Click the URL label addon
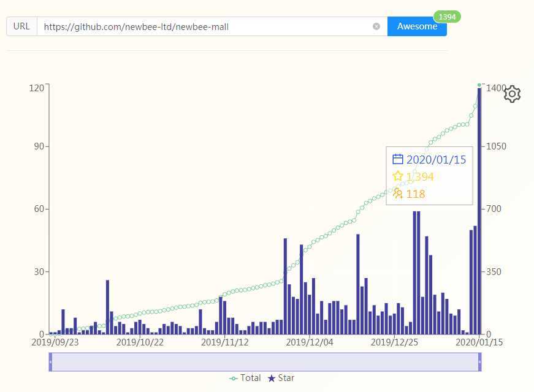Viewport: 534px width, 392px height. [21, 26]
